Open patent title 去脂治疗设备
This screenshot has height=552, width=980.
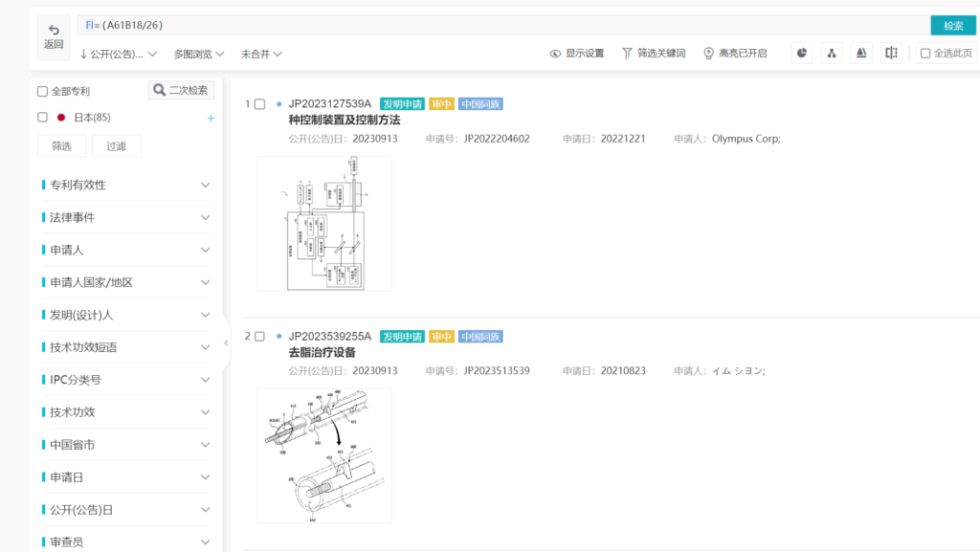(322, 353)
